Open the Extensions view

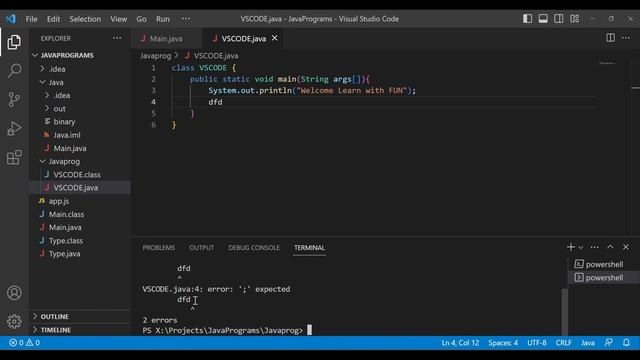(x=14, y=157)
